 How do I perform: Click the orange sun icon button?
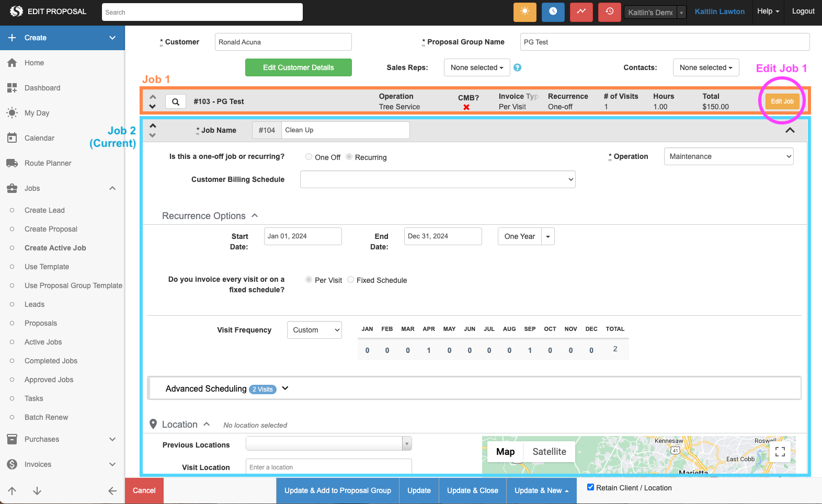click(x=524, y=12)
